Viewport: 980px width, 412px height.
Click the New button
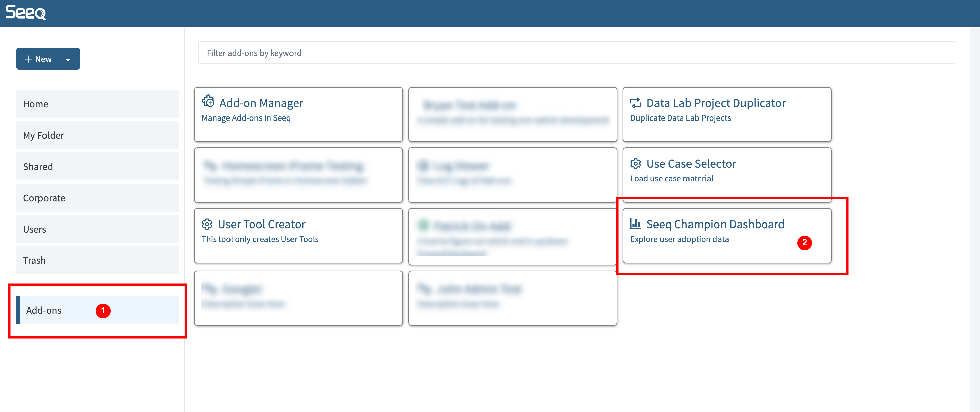point(48,59)
